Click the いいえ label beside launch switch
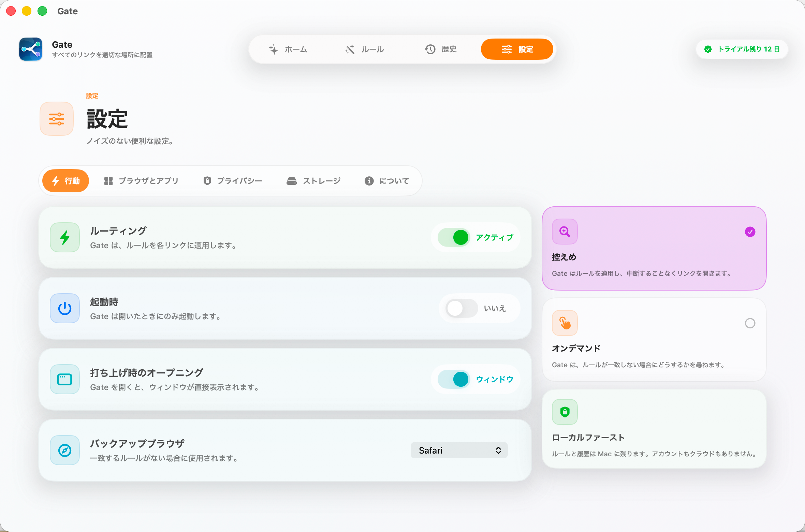The image size is (805, 532). [495, 308]
